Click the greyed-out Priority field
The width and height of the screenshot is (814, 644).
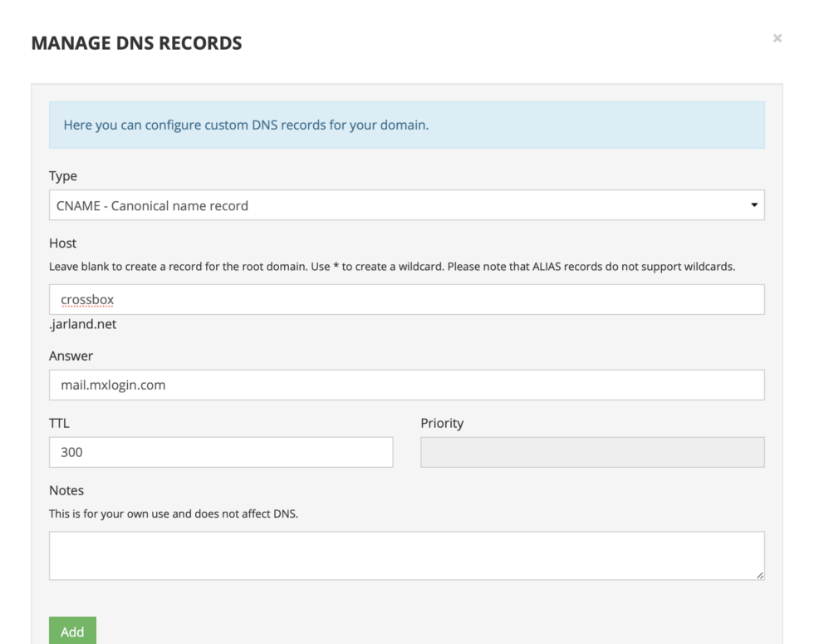click(592, 452)
